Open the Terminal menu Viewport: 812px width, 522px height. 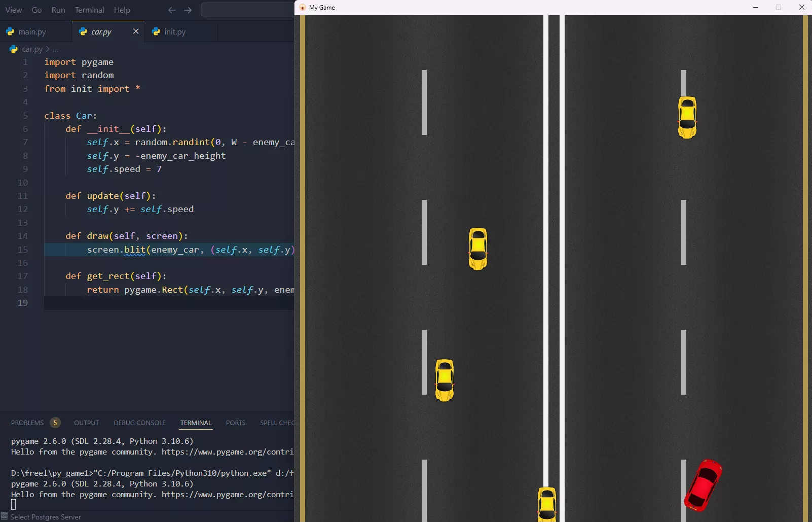click(89, 10)
